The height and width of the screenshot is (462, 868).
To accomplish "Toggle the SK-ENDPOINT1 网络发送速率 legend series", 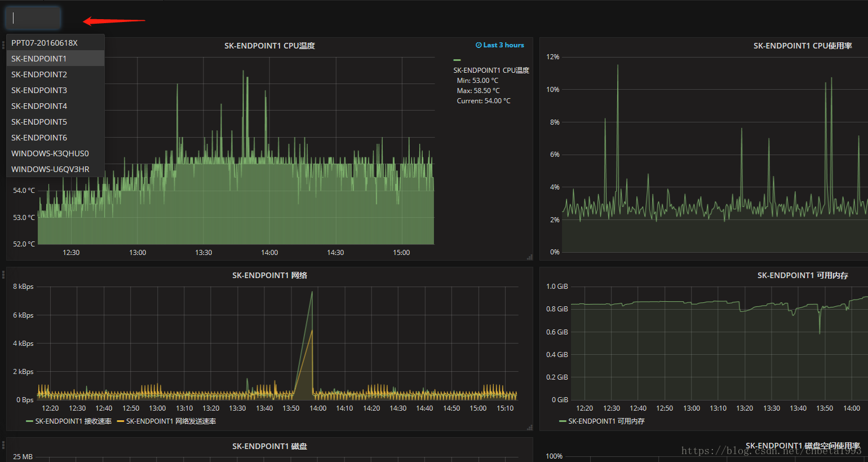I will tap(171, 421).
